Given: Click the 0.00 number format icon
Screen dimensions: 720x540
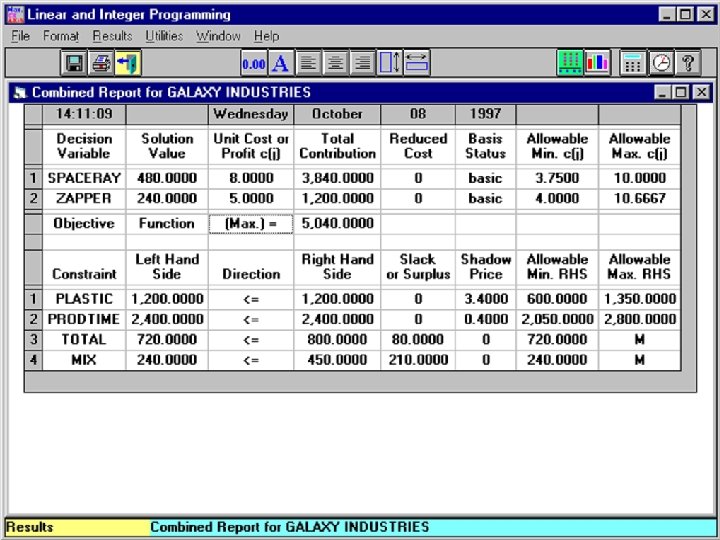Looking at the screenshot, I should tap(254, 63).
